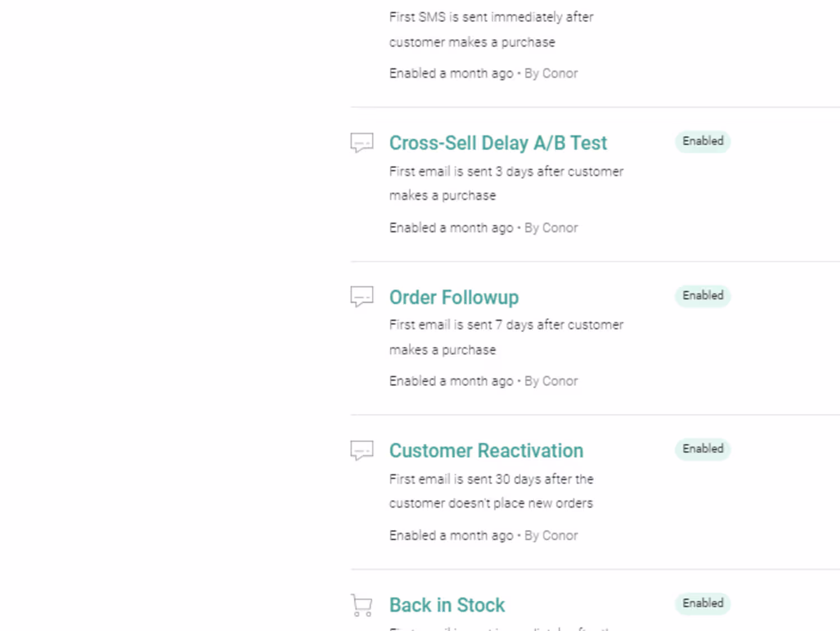Viewport: 840px width, 631px height.
Task: Click 'Enabled a month ago' under Customer Reactivation
Action: click(x=451, y=536)
